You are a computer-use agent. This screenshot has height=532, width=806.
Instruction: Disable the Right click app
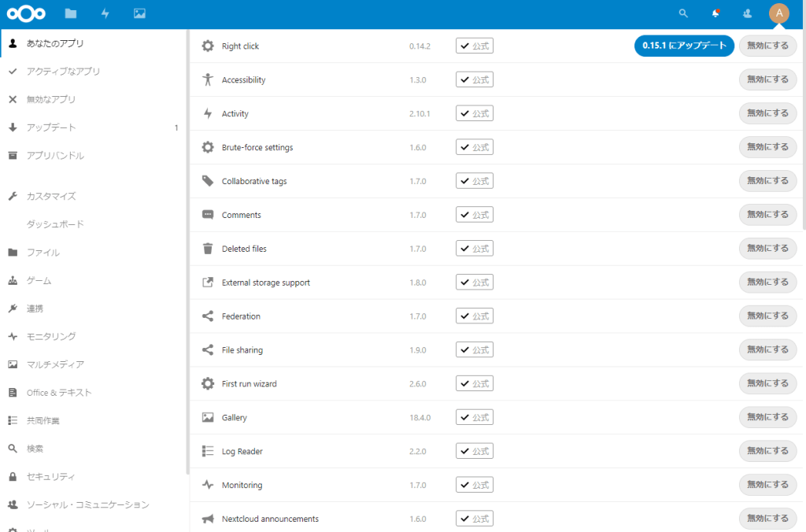coord(767,46)
